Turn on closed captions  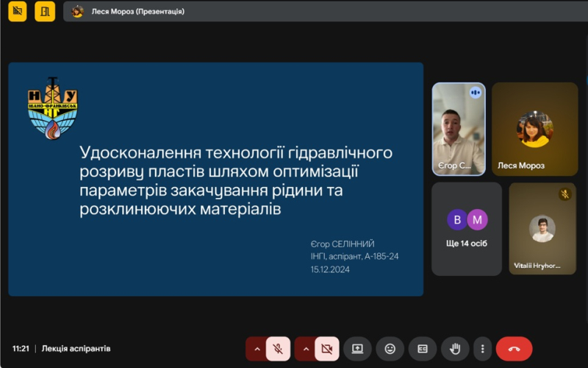(x=423, y=349)
